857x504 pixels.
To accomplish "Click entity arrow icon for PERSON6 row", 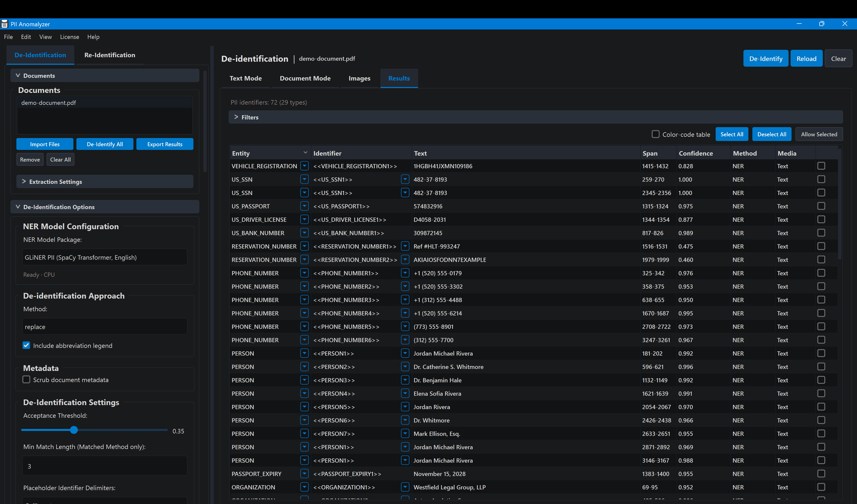I will coord(304,420).
